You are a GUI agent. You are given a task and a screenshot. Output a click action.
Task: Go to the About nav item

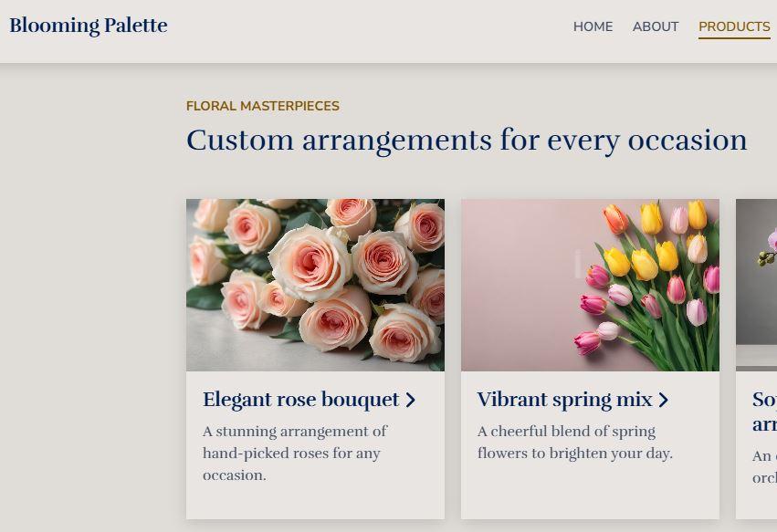click(656, 26)
